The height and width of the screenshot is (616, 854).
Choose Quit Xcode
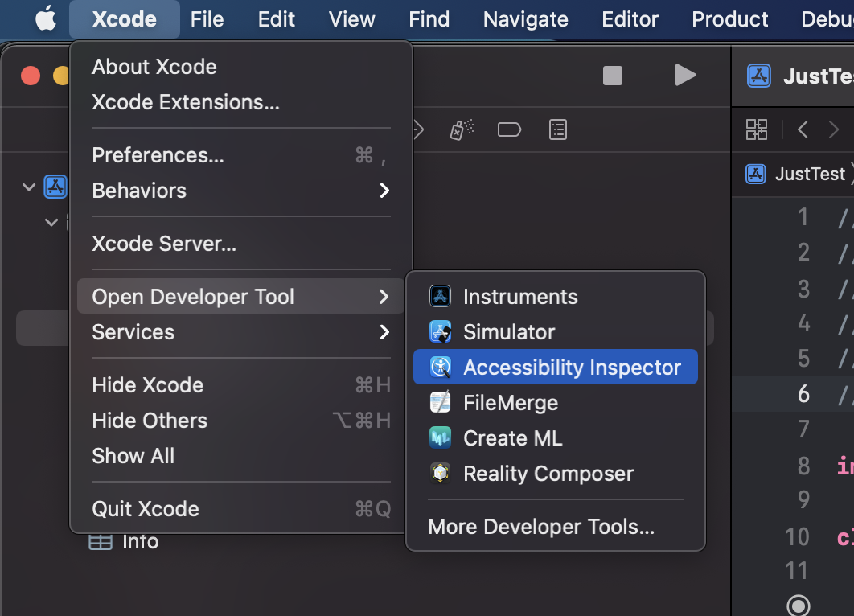(240, 509)
